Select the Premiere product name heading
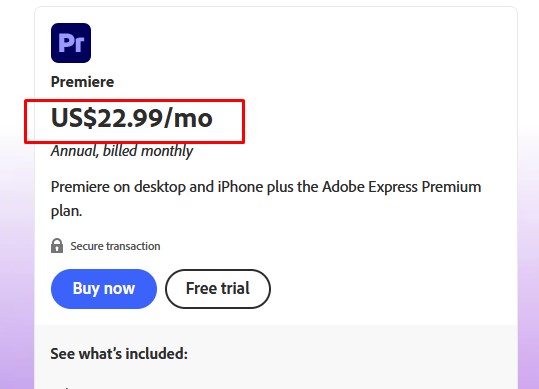The height and width of the screenshot is (389, 539). pyautogui.click(x=82, y=82)
